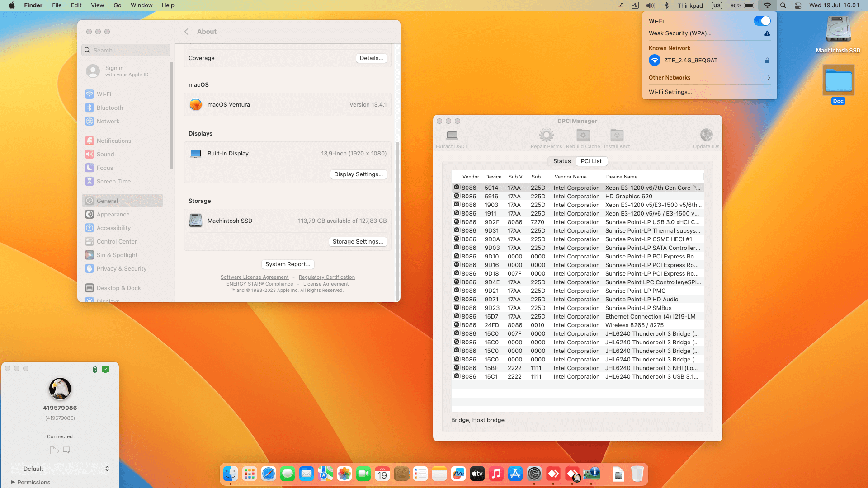Click the Repair Perms gear icon
868x488 pixels.
click(x=546, y=135)
